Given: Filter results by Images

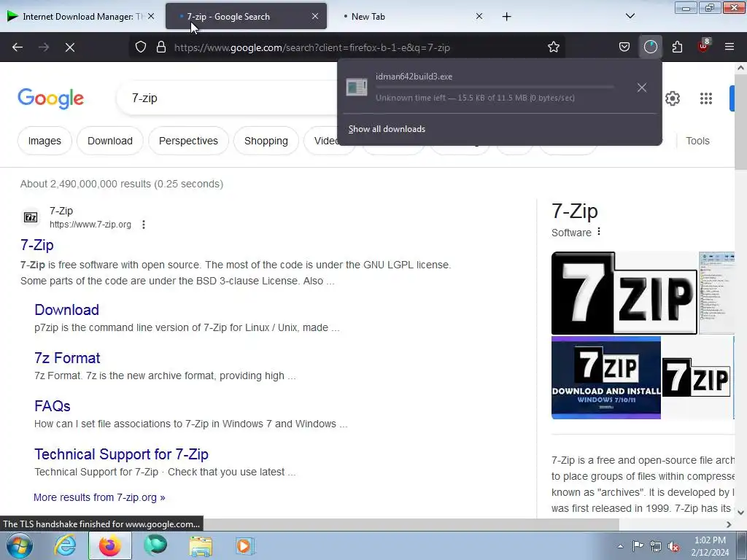Looking at the screenshot, I should 44,141.
